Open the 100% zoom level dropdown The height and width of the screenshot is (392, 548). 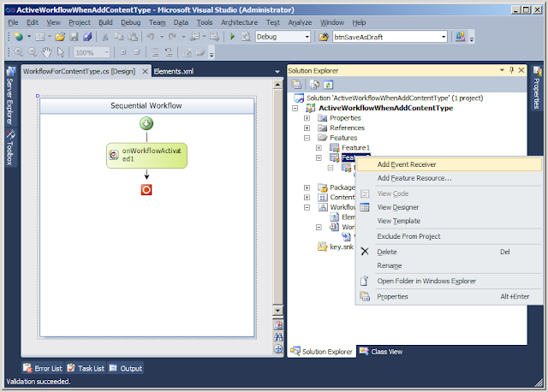106,53
